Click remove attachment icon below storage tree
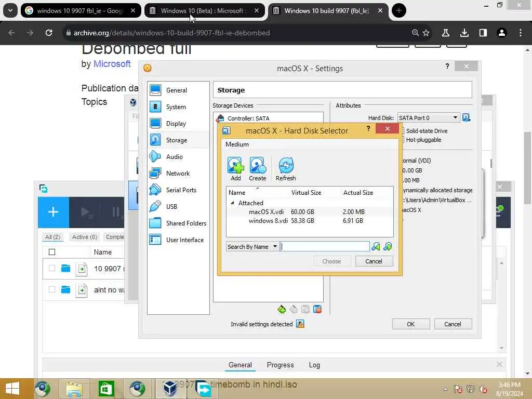The height and width of the screenshot is (399, 532). pyautogui.click(x=317, y=310)
